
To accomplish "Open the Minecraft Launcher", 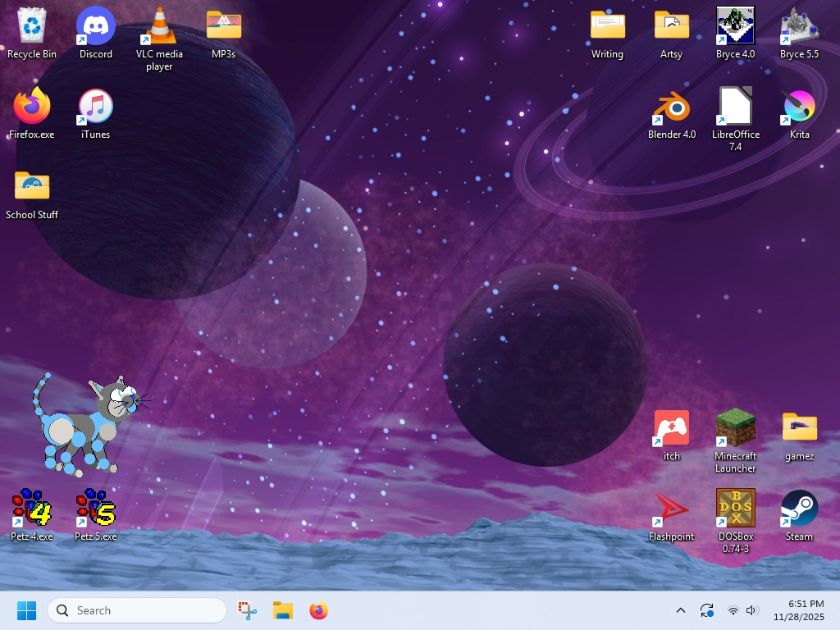I will point(735,430).
